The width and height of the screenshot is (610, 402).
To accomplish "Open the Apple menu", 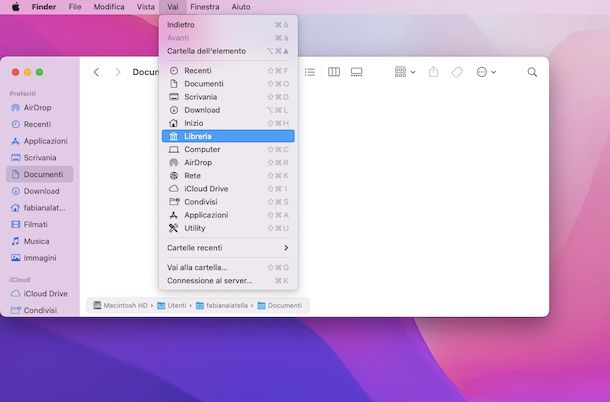I will pos(15,7).
